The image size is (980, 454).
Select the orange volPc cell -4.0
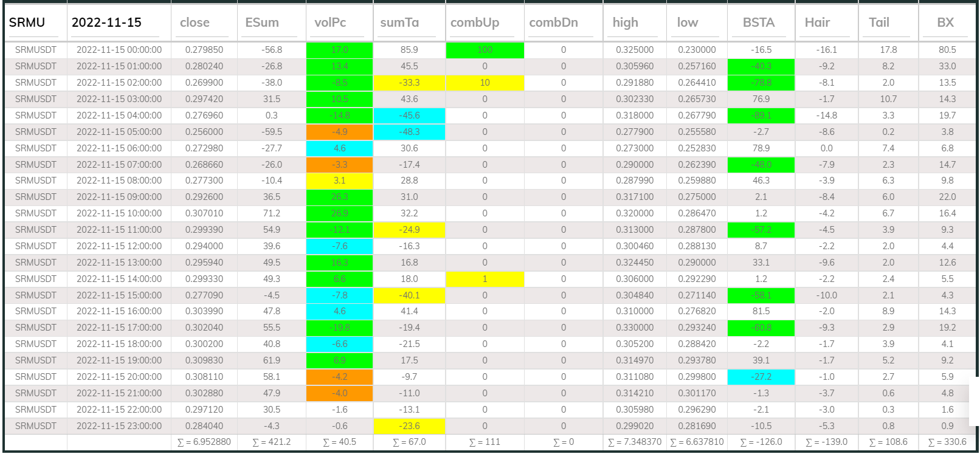[339, 393]
